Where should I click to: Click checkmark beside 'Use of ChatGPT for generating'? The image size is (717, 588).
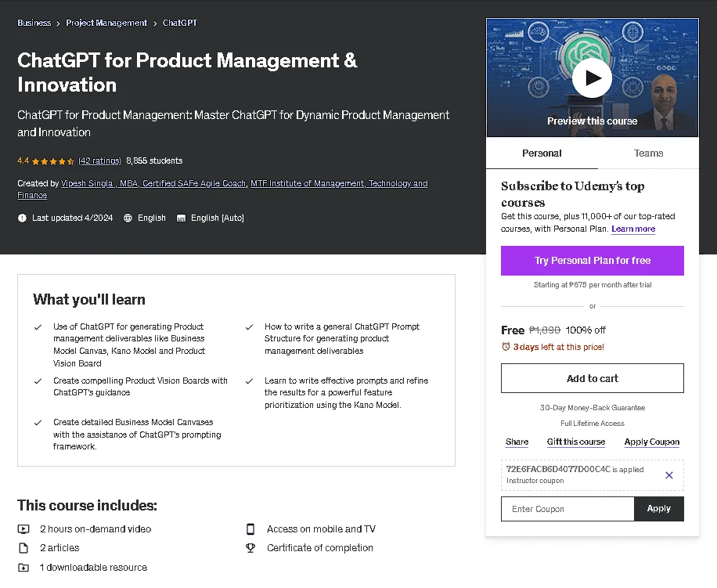pos(38,327)
